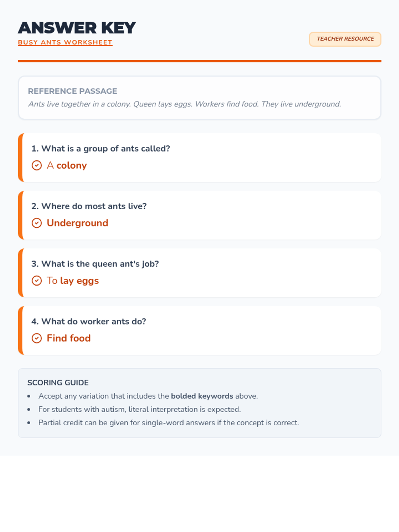Viewport: 399px width, 532px height.
Task: Click the partial credit scoring bullet
Action: pos(169,423)
